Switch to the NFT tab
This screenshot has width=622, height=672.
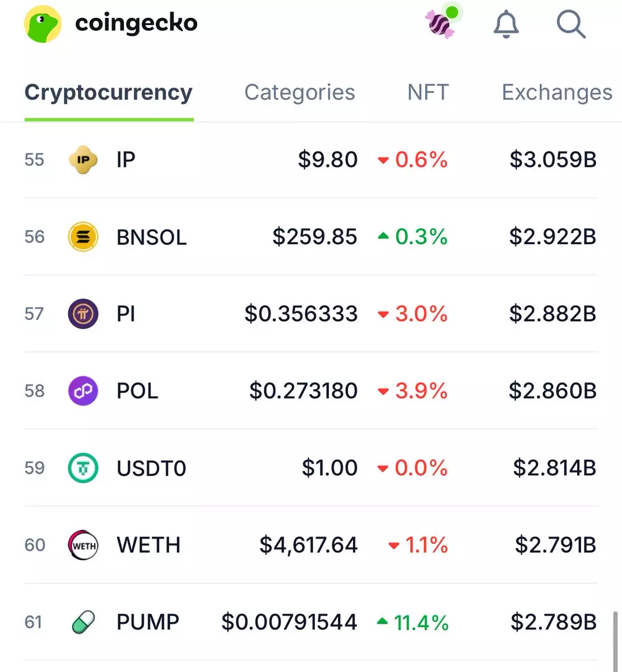[x=428, y=92]
